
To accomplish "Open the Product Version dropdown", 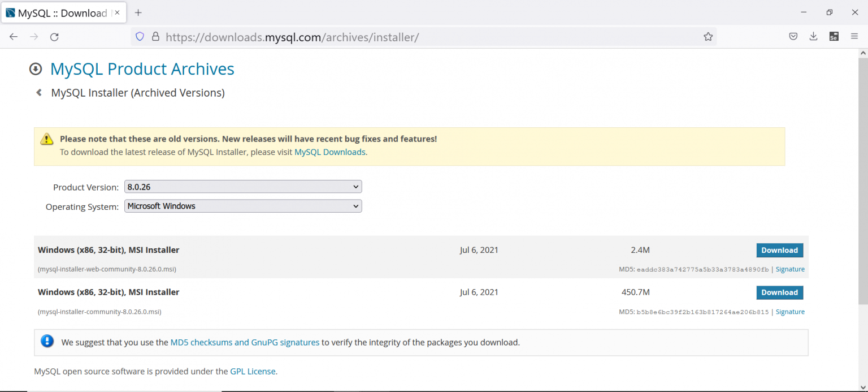I will pyautogui.click(x=242, y=186).
